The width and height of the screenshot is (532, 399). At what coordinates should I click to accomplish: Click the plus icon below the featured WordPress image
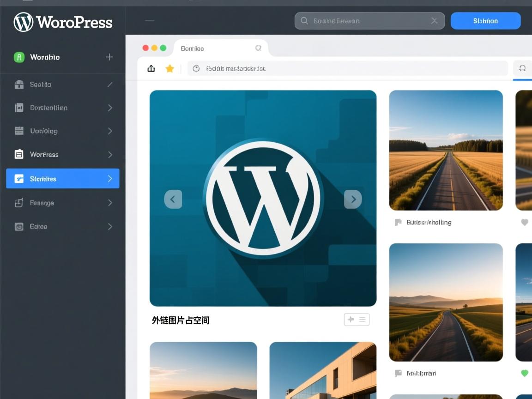tap(351, 319)
